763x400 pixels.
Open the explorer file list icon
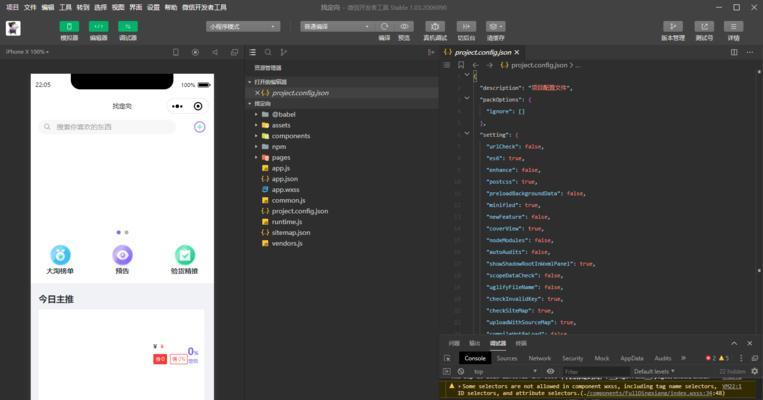pos(252,52)
